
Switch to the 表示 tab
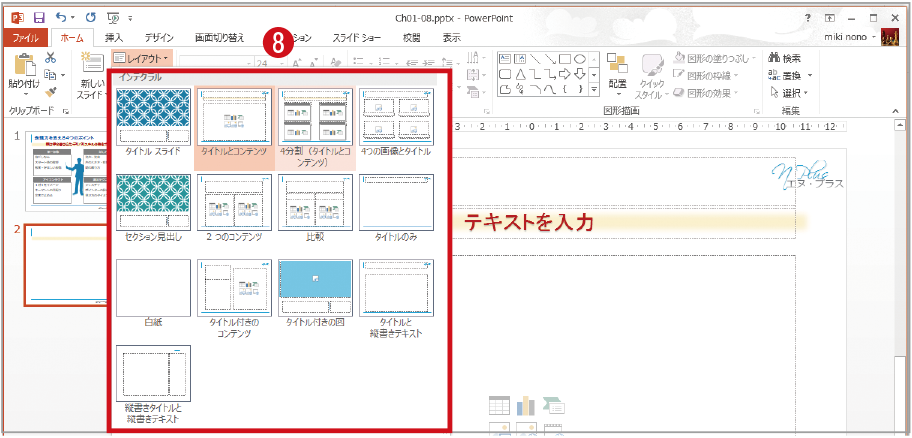coord(452,38)
